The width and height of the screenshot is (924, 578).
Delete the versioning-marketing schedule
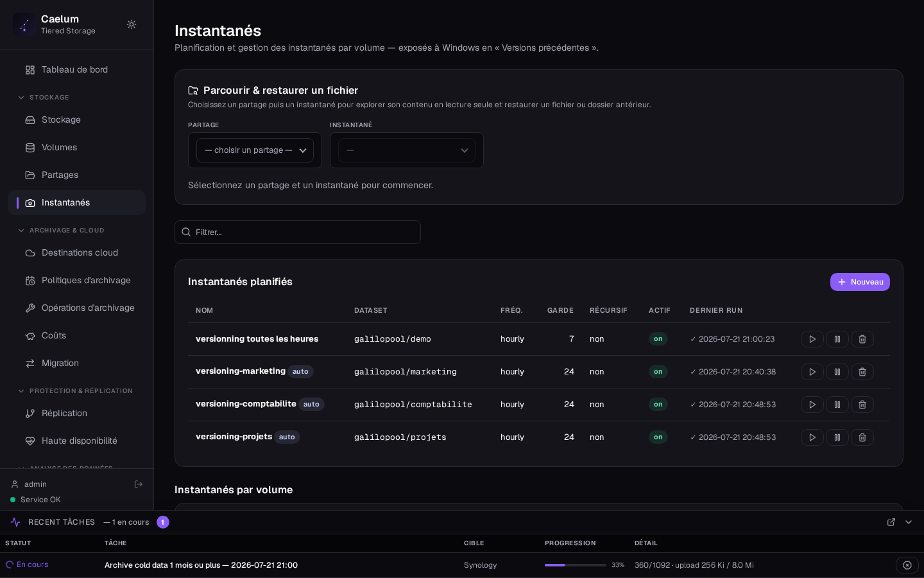(x=862, y=372)
